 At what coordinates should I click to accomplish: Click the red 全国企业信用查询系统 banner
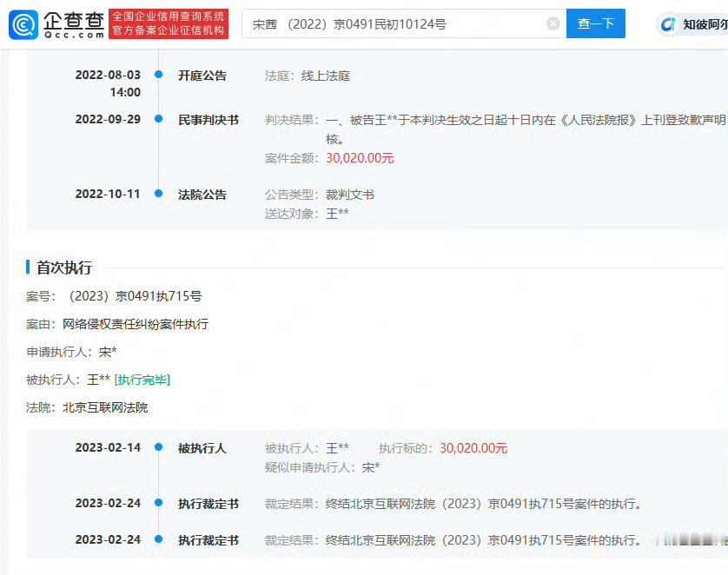[x=169, y=23]
